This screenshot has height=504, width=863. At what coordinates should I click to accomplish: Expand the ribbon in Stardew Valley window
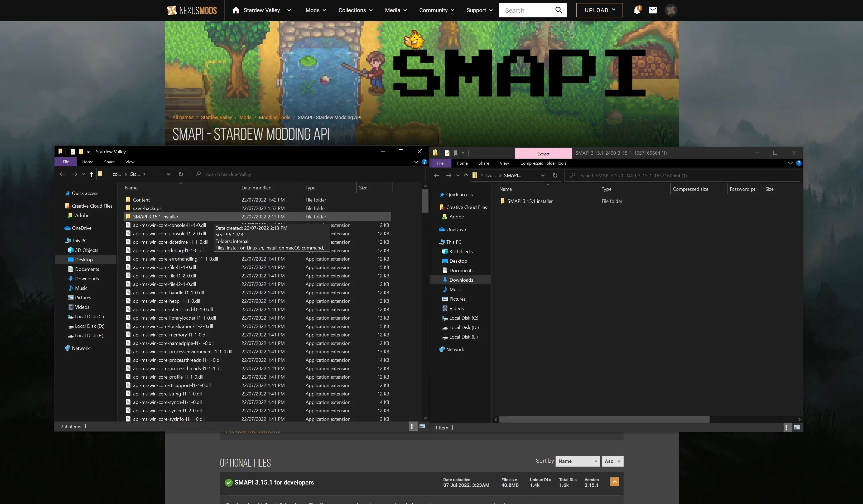coord(416,162)
